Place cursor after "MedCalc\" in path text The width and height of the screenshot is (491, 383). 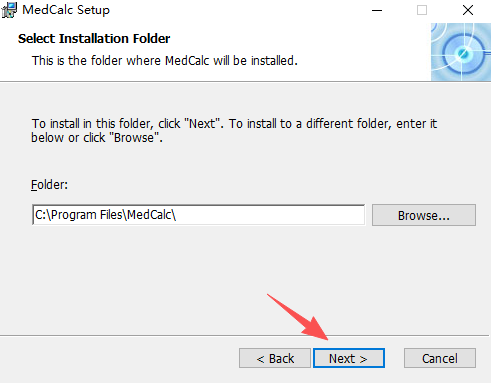[177, 215]
